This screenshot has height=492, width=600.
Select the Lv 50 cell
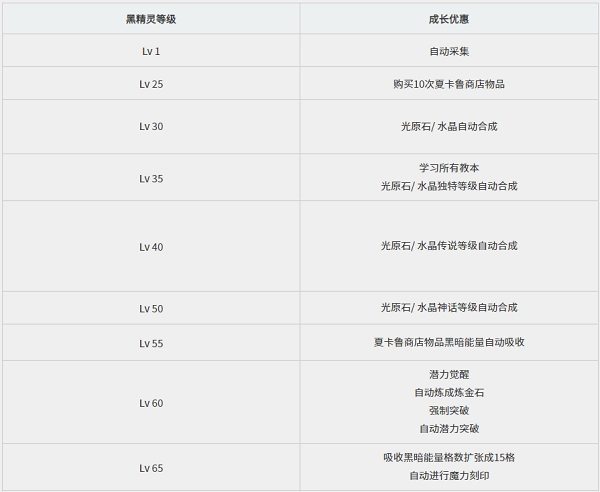click(151, 308)
